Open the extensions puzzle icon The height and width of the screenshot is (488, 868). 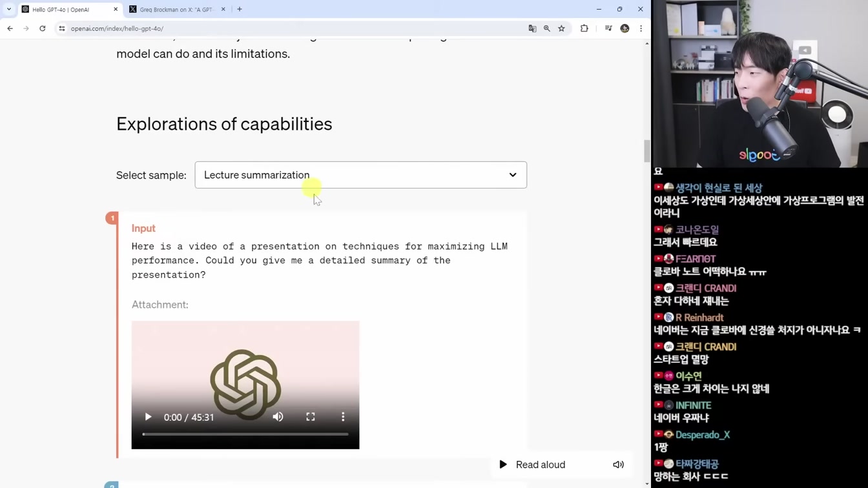(584, 28)
